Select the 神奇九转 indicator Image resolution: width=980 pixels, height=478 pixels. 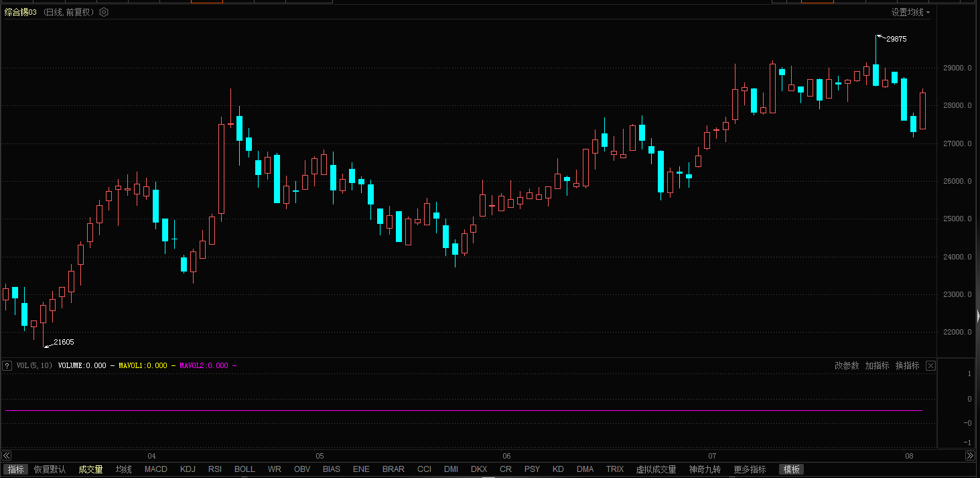pos(705,469)
